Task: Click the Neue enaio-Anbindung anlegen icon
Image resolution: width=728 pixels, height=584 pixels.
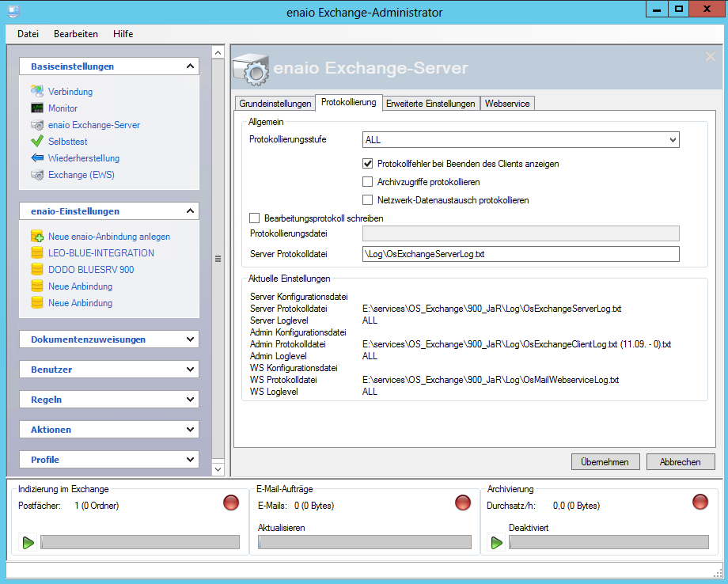Action: [36, 237]
